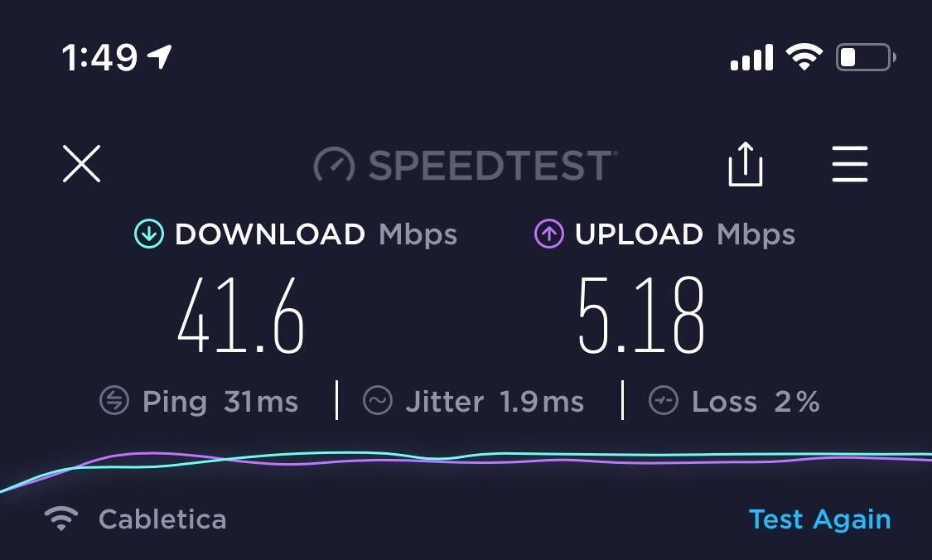The image size is (932, 560).
Task: Tap the SPEEDTEST title text
Action: point(491,165)
